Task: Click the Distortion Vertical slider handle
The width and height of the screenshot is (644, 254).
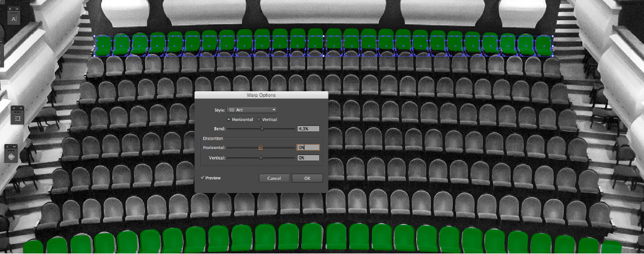Action: pyautogui.click(x=260, y=158)
